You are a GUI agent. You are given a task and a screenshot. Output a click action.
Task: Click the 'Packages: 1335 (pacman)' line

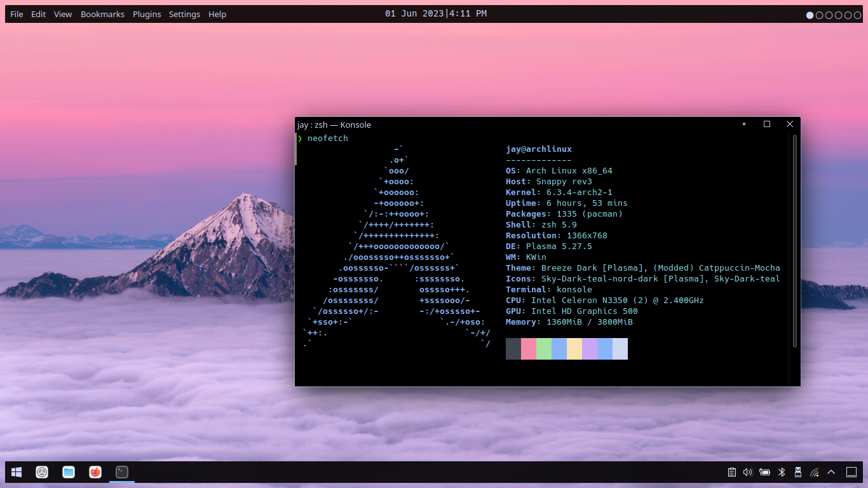(564, 214)
